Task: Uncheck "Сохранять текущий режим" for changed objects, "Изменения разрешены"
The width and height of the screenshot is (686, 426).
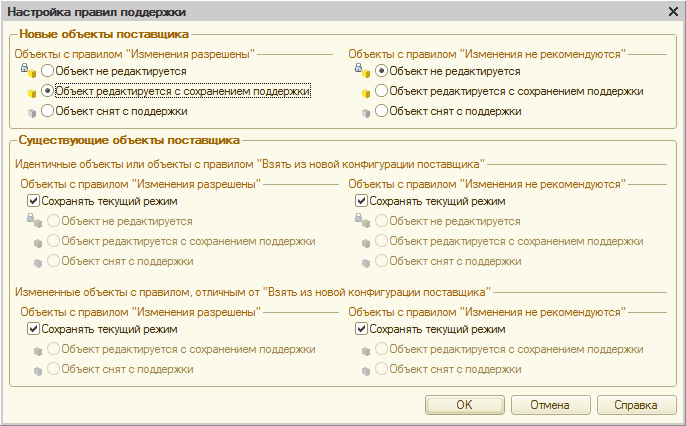Action: (35, 329)
